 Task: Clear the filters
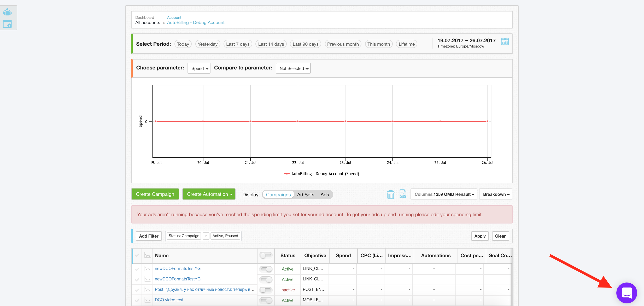coord(500,236)
